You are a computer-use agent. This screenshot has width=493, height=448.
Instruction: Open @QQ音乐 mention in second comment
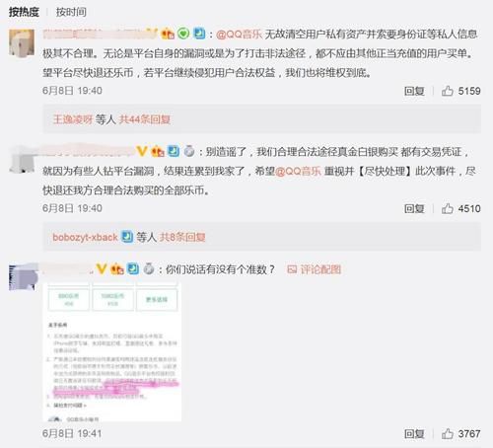298,171
